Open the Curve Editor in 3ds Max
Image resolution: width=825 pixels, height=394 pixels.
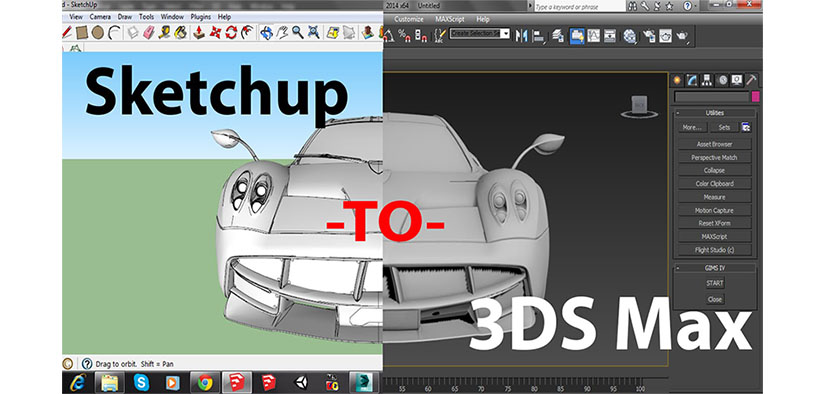[593, 36]
